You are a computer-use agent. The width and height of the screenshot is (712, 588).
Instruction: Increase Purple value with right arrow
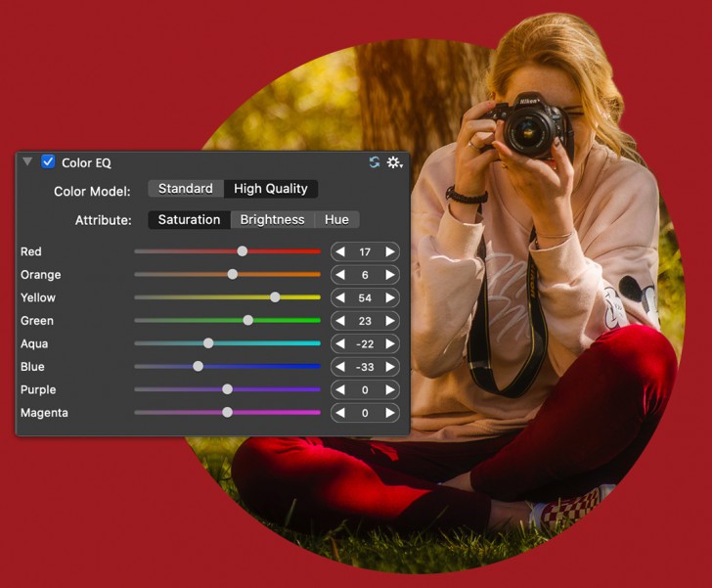coord(390,389)
